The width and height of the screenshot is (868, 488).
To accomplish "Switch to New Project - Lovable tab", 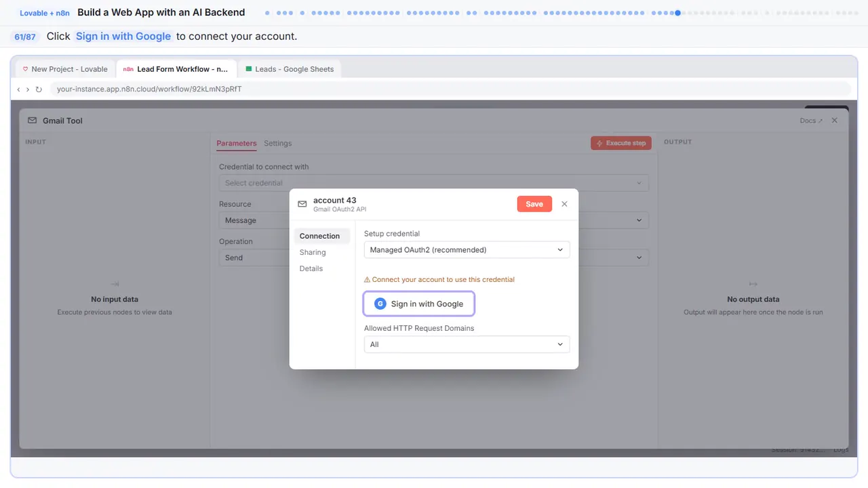I will pyautogui.click(x=64, y=69).
